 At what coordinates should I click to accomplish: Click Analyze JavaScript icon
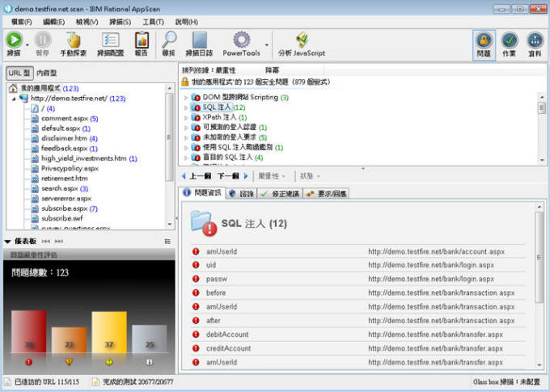(302, 40)
